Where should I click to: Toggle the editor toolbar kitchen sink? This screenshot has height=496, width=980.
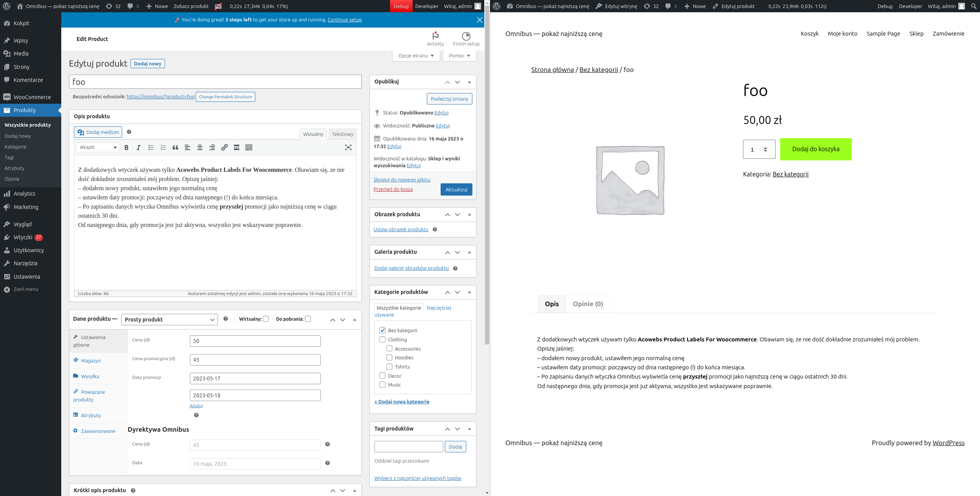(249, 147)
